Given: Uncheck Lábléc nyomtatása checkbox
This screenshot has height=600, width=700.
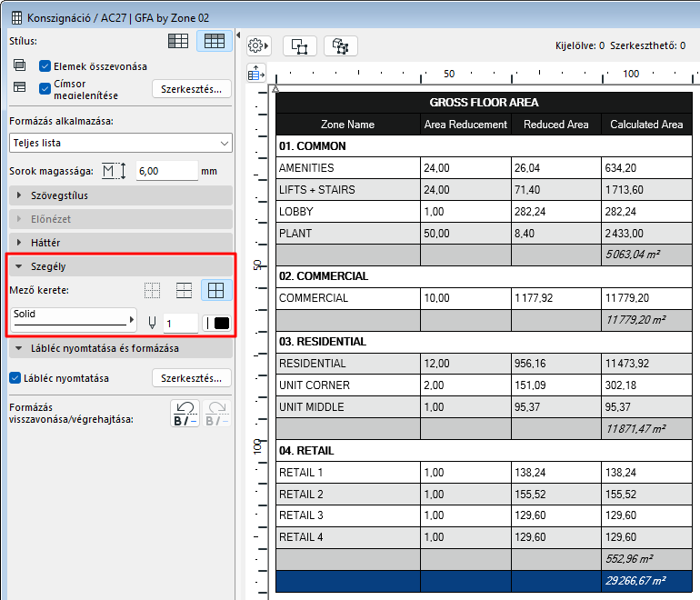Looking at the screenshot, I should click(15, 378).
